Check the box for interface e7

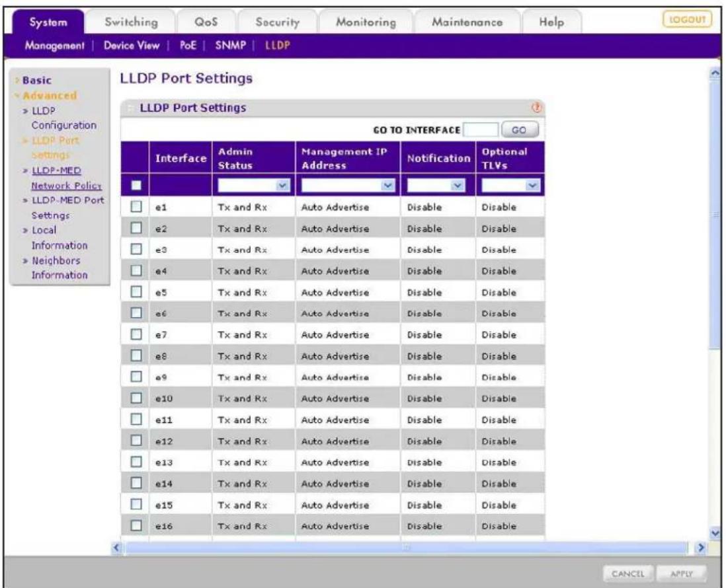click(136, 334)
